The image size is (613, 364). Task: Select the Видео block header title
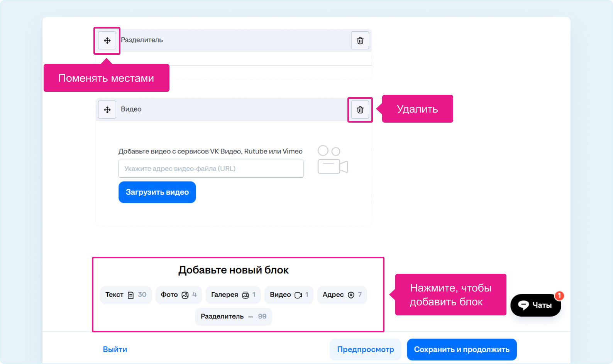(x=131, y=109)
